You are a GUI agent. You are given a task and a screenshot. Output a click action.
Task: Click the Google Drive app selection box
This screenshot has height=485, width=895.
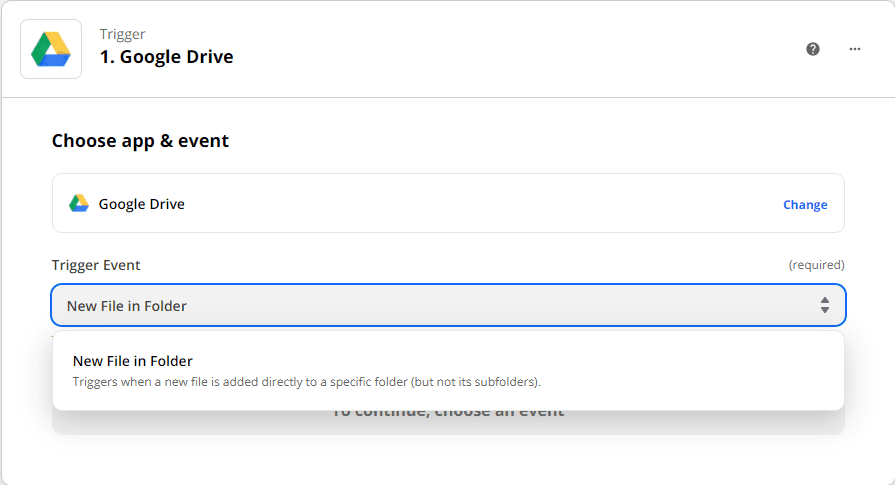pyautogui.click(x=448, y=204)
